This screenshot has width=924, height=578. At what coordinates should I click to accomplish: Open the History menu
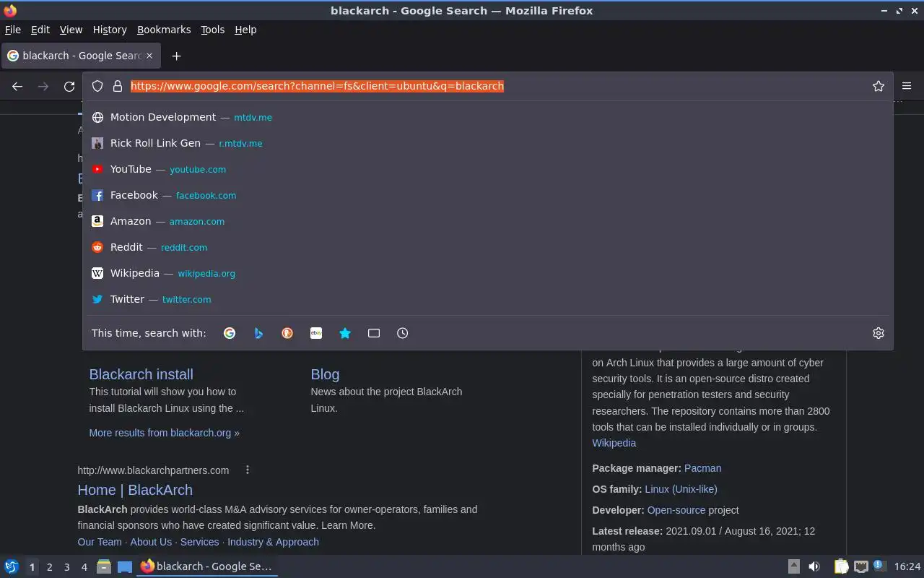click(x=110, y=30)
